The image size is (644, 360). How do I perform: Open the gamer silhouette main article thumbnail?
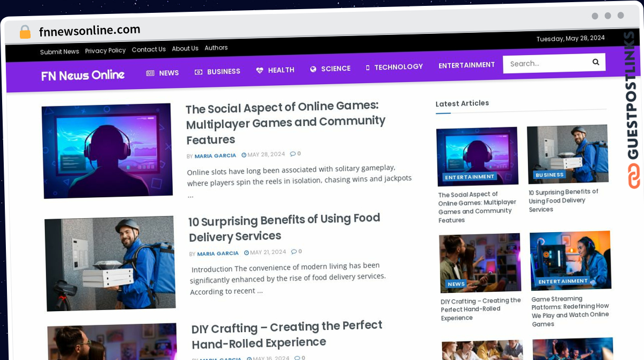[107, 151]
